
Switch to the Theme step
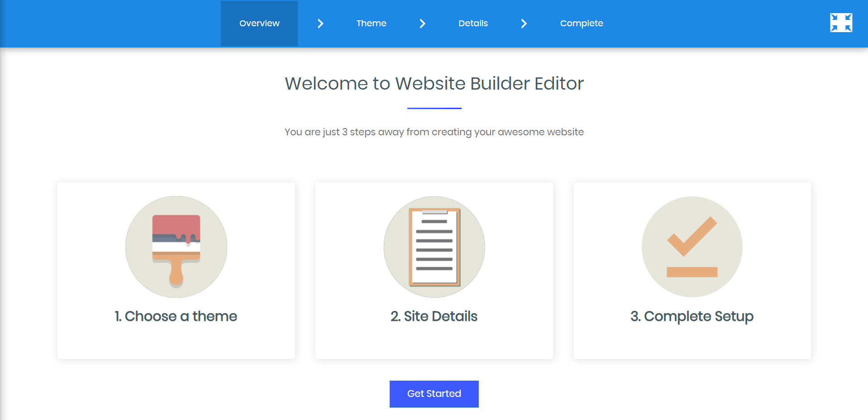click(x=371, y=24)
